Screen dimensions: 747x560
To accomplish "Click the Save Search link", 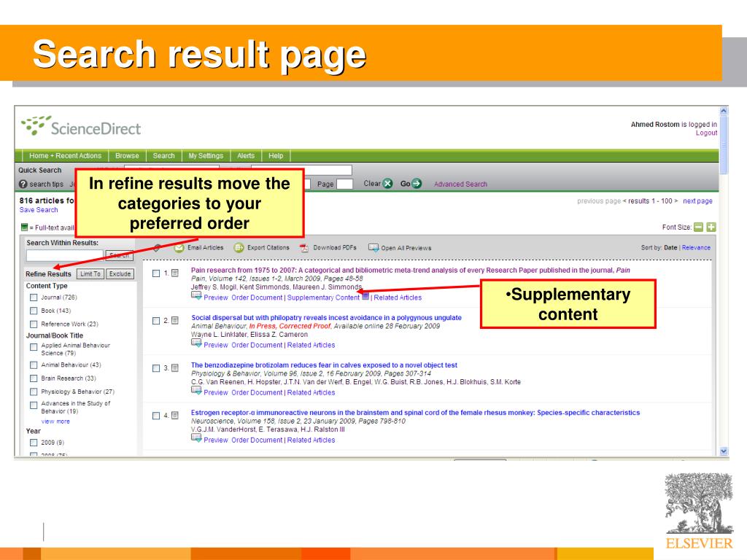I will pos(39,210).
